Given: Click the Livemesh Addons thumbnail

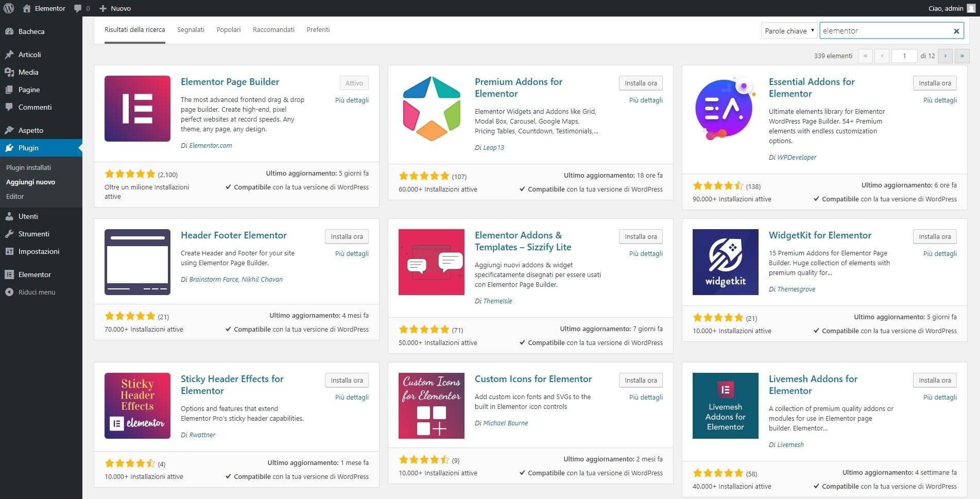Looking at the screenshot, I should 726,406.
